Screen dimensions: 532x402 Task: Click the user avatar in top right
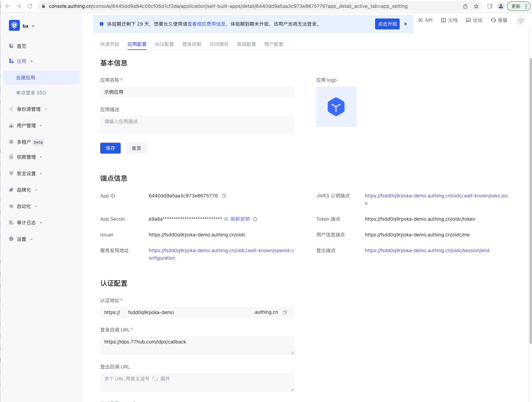coord(521,21)
